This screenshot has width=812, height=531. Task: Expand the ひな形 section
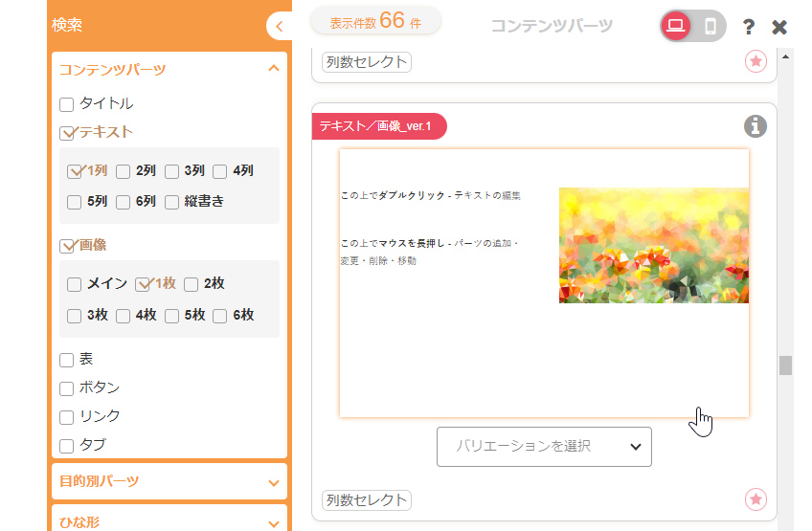click(274, 522)
